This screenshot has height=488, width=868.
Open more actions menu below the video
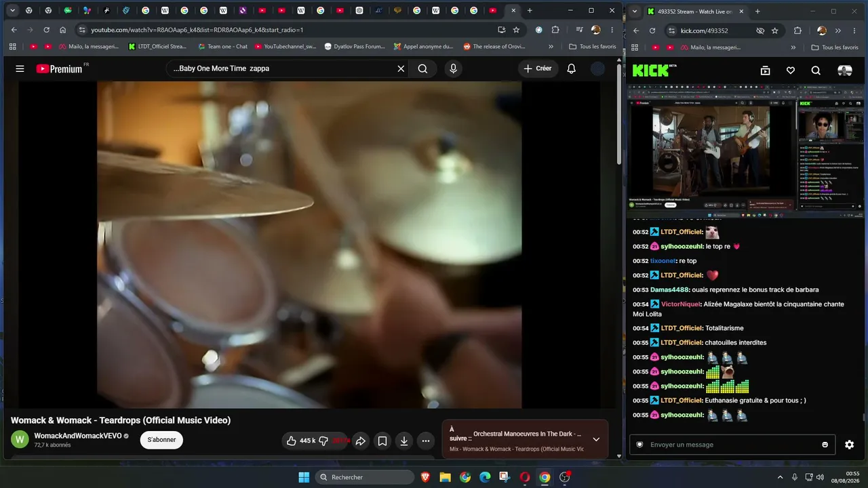(426, 441)
